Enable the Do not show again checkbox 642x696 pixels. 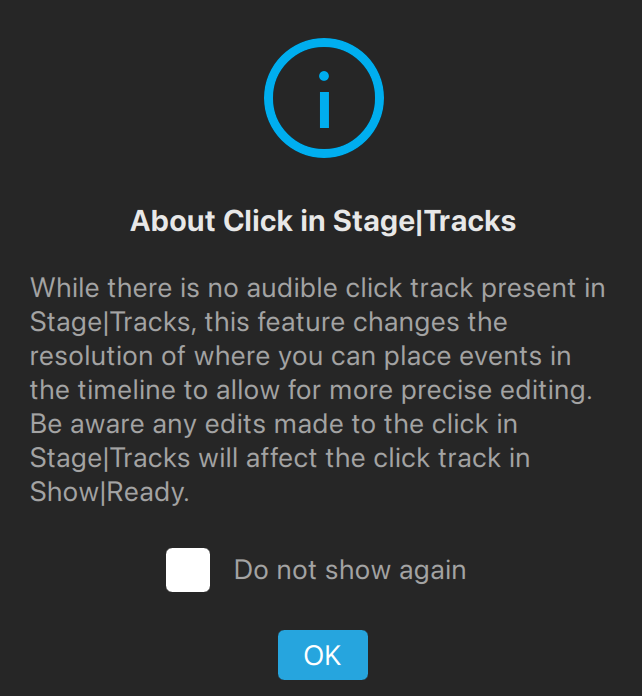pos(188,570)
